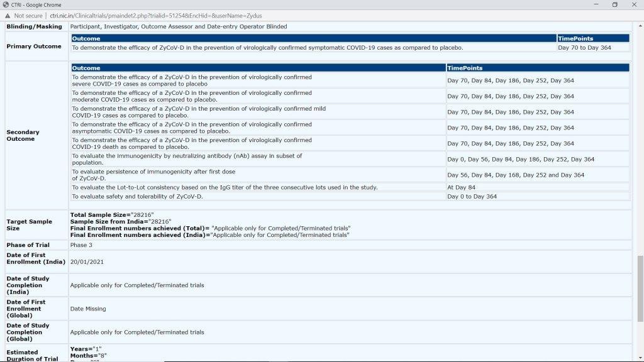Click the secondary outcome about moderate COVID-19 cases

(x=192, y=96)
